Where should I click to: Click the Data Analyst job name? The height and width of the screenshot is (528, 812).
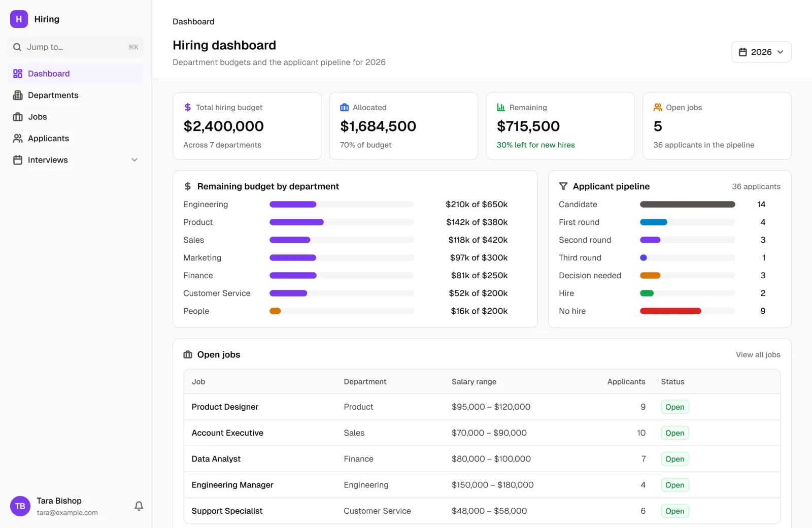pyautogui.click(x=216, y=459)
